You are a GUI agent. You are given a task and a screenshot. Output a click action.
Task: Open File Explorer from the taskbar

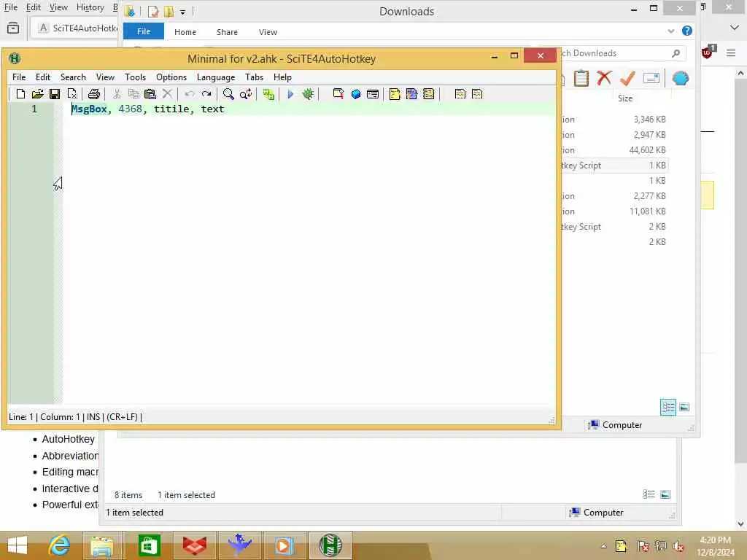coord(102,545)
